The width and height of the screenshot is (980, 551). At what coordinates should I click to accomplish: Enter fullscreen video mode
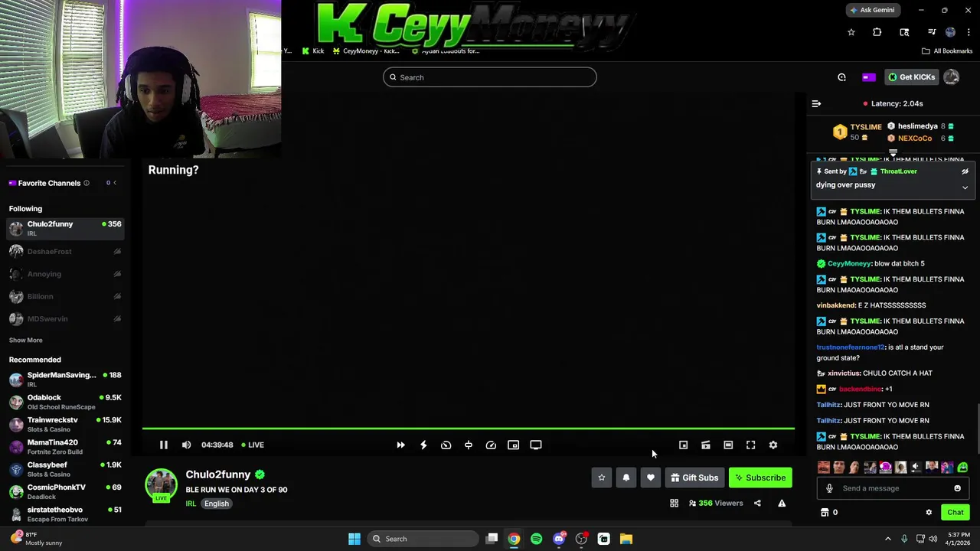click(751, 445)
